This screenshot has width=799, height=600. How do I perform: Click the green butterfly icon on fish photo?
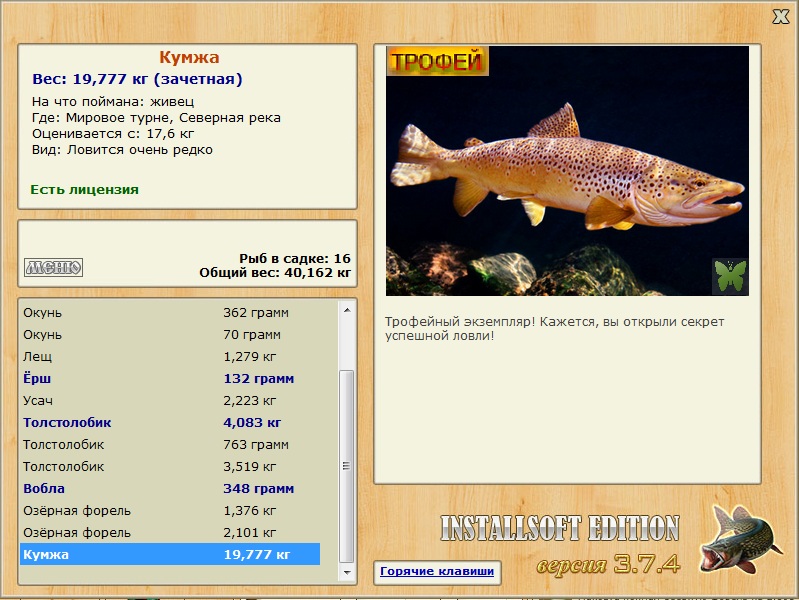pos(730,276)
